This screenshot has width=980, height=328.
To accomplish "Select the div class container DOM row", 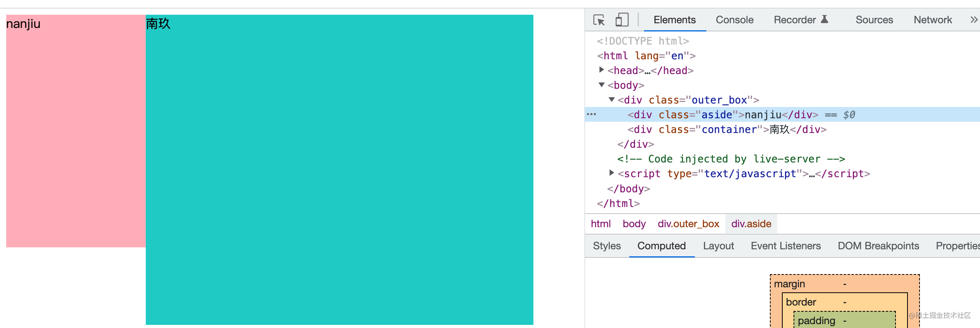I will coord(782,129).
